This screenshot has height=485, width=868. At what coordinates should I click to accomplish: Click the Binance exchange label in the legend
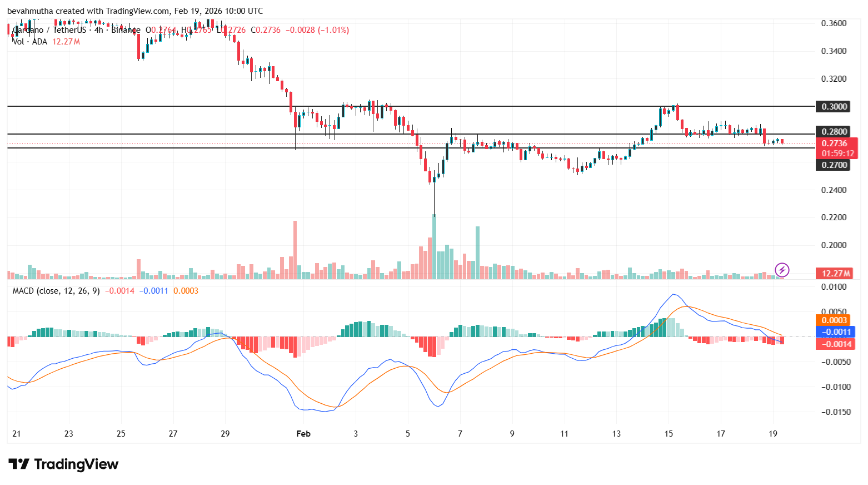[x=125, y=30]
